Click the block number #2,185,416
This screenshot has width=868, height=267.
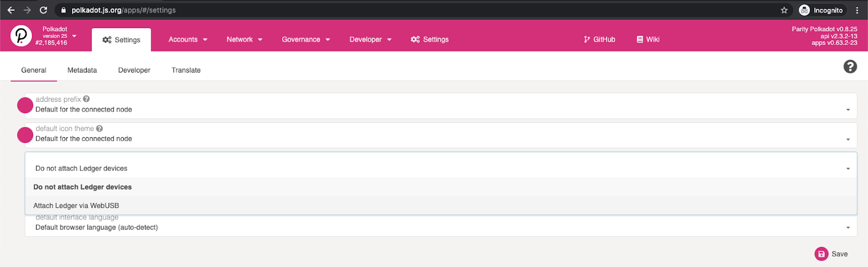(x=52, y=43)
